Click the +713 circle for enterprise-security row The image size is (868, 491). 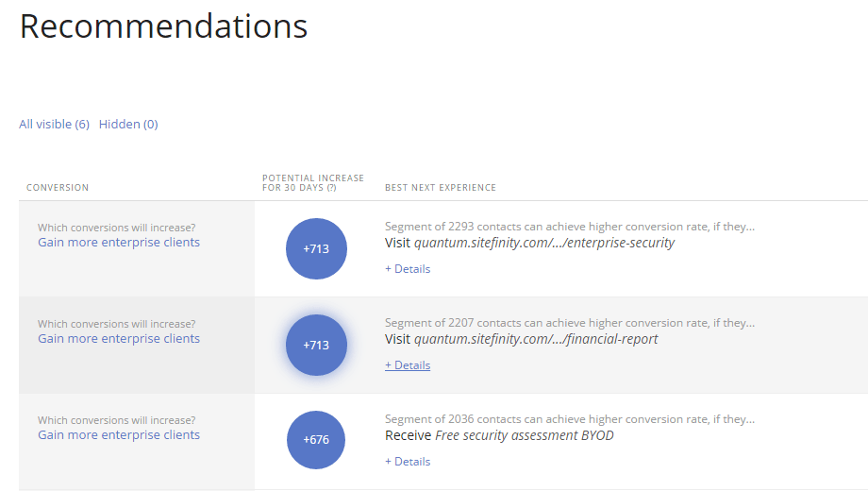tap(316, 248)
